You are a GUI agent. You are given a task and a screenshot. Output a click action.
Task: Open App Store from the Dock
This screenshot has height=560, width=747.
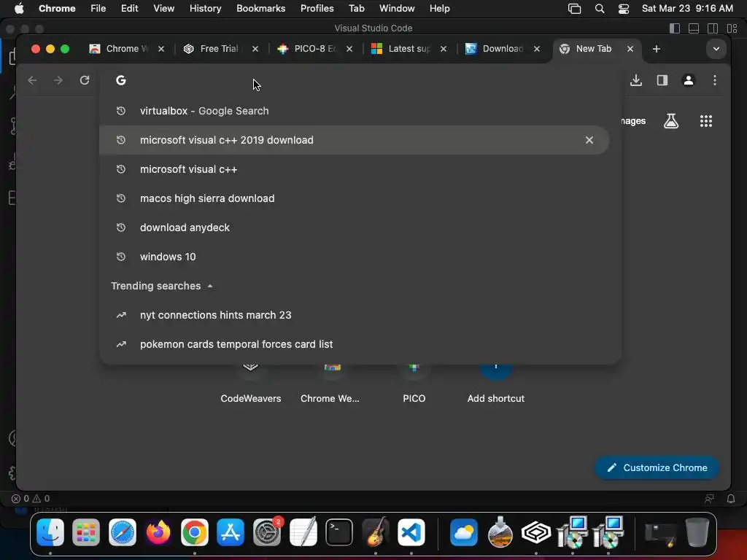tap(231, 532)
